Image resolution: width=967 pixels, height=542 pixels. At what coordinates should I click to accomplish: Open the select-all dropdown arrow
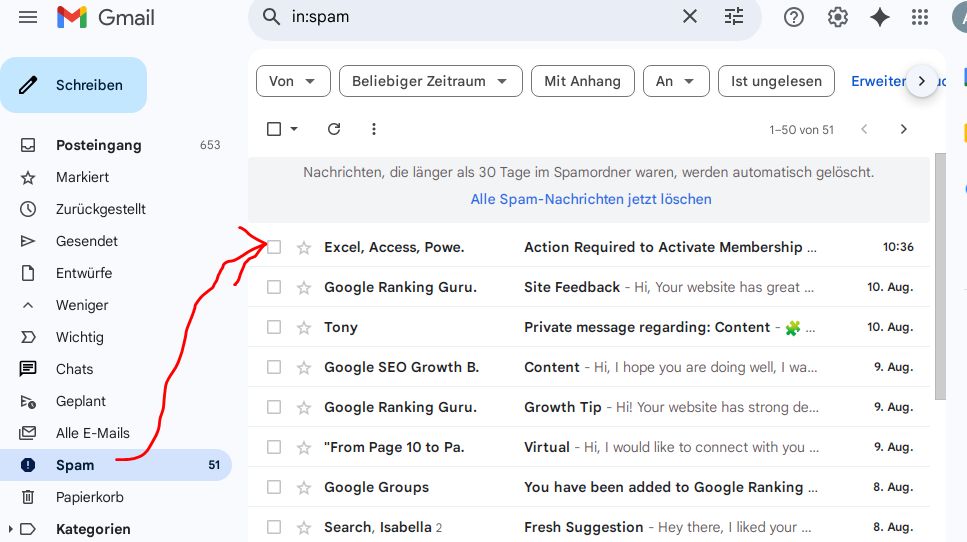294,129
